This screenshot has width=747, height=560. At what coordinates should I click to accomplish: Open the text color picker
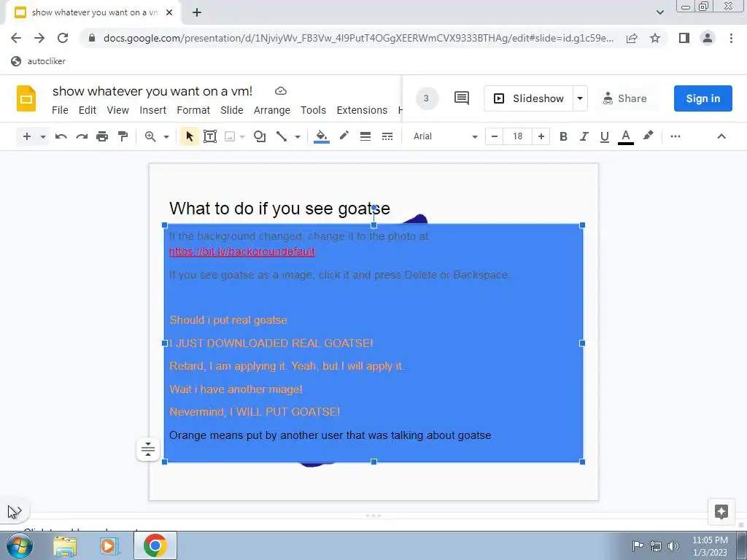[x=625, y=136]
